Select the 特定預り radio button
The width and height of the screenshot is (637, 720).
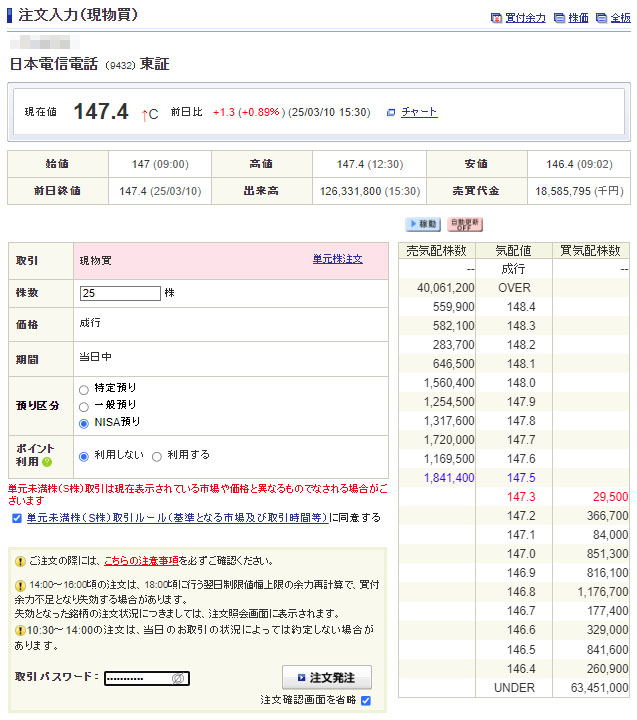(x=84, y=388)
